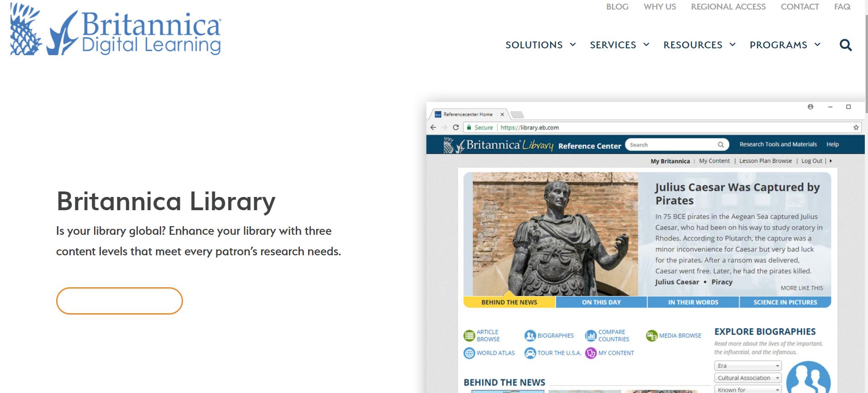Open the Media Browse icon
868x393 pixels.
pos(652,336)
